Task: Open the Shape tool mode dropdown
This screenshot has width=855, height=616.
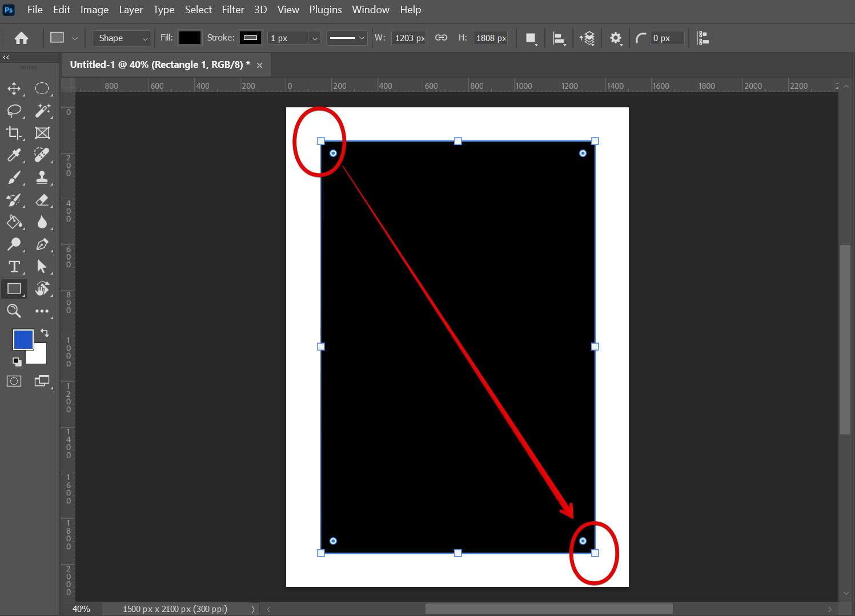Action: pos(122,38)
